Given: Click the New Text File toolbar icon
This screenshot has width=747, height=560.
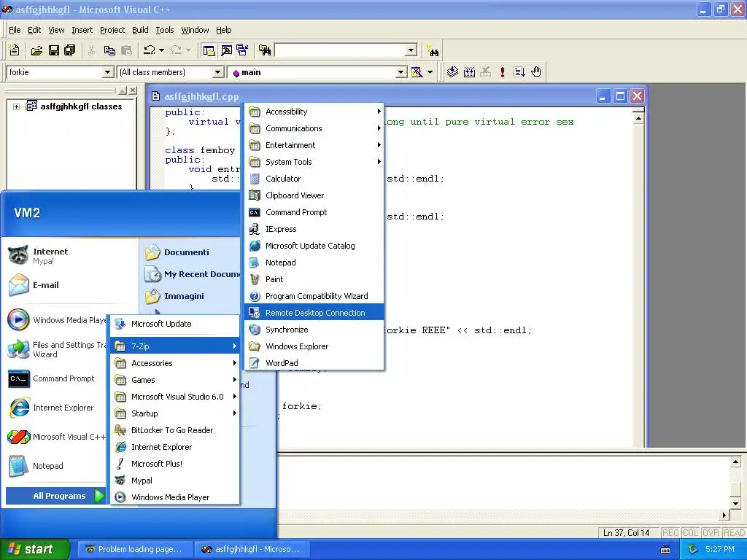Looking at the screenshot, I should click(x=15, y=50).
